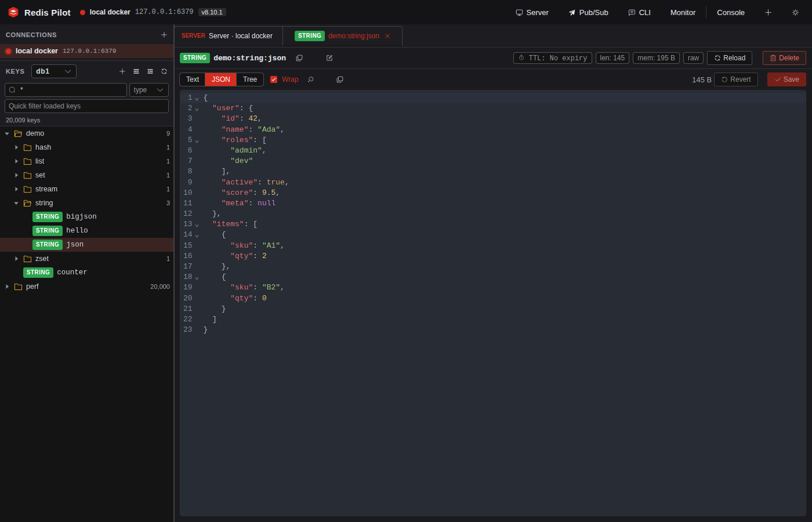The image size is (812, 522).
Task: Click the Revert button
Action: pyautogui.click(x=736, y=79)
